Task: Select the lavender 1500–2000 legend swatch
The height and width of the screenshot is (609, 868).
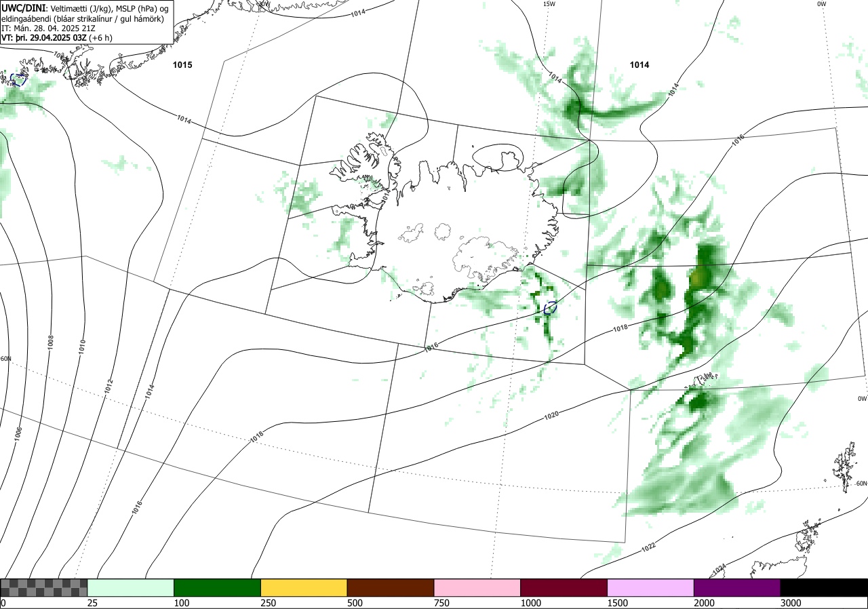Action: click(651, 587)
